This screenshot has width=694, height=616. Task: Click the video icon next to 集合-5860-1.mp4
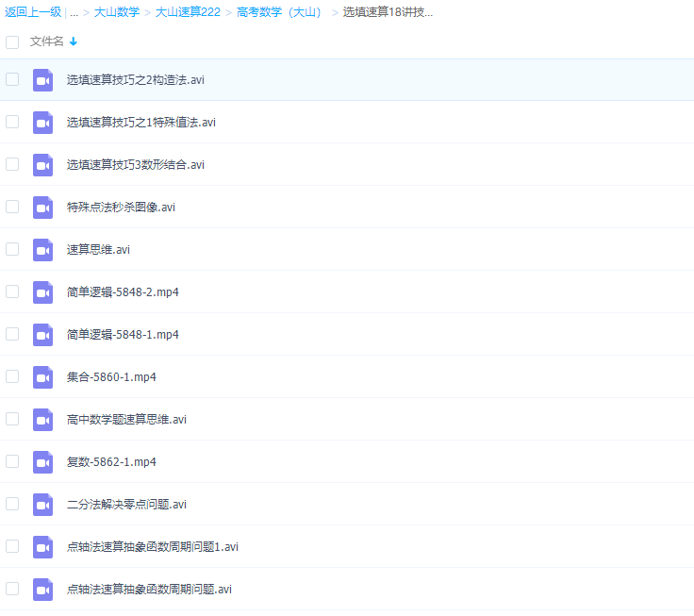tap(42, 377)
